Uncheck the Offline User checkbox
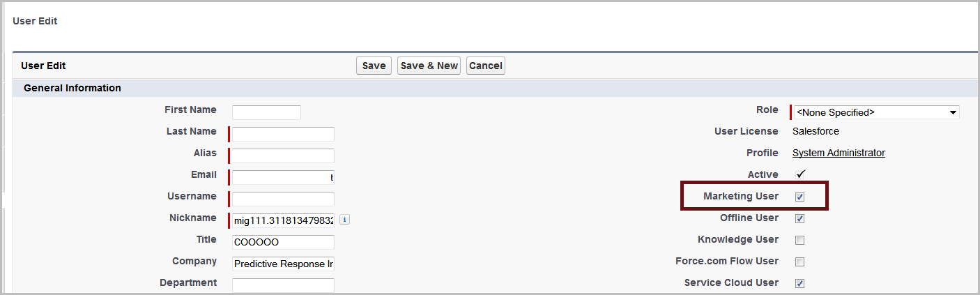 800,218
